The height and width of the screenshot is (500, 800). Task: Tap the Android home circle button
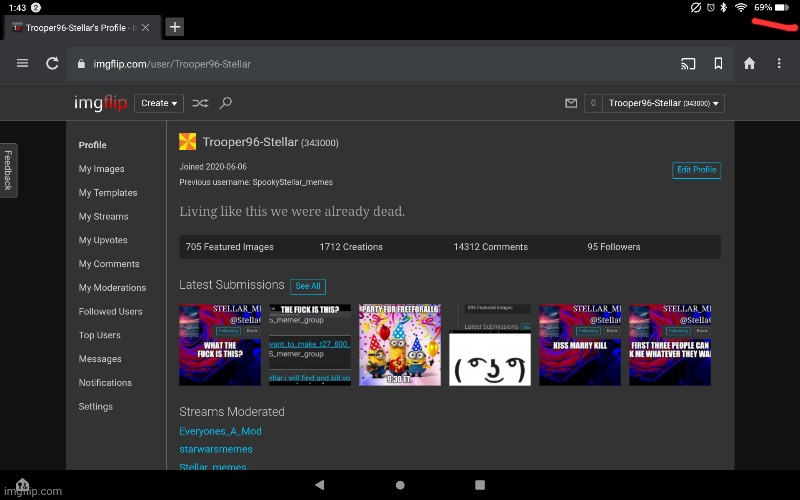400,485
